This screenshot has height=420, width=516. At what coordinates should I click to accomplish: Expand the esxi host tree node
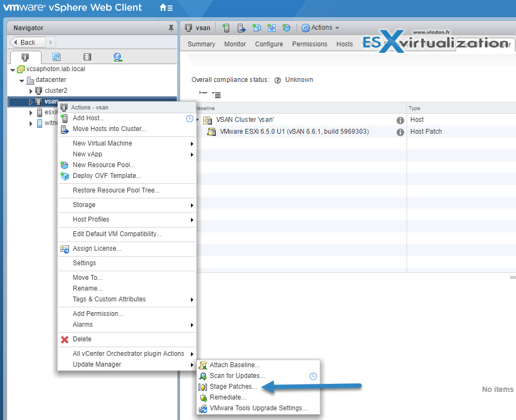[31, 113]
